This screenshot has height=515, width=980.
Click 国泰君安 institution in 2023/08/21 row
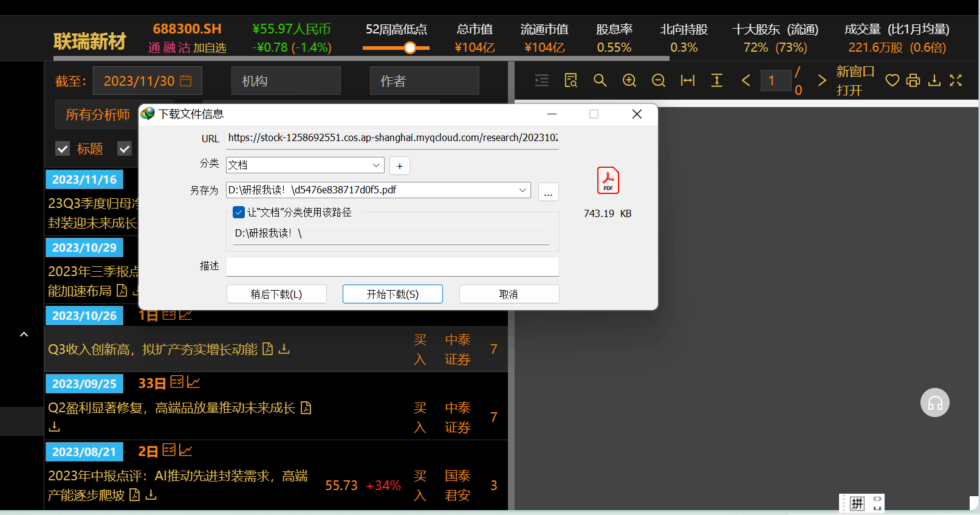pos(457,485)
